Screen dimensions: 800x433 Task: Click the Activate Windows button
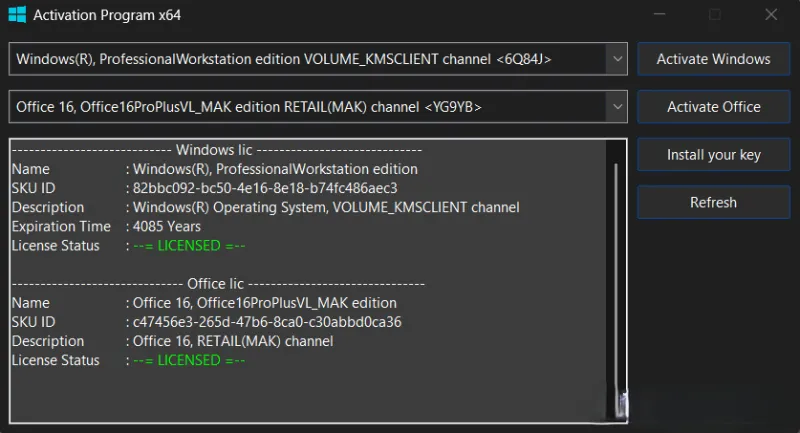coord(713,59)
